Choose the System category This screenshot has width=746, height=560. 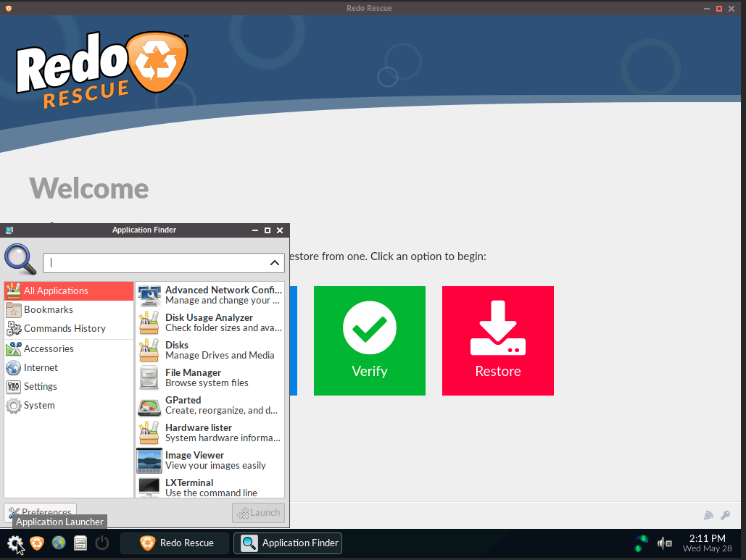(x=69, y=406)
